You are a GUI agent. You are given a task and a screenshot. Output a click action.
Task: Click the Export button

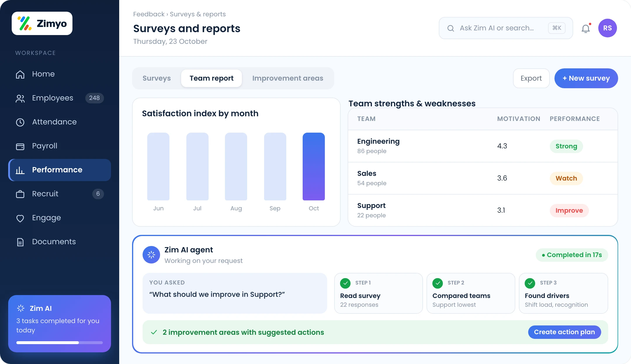coord(531,78)
